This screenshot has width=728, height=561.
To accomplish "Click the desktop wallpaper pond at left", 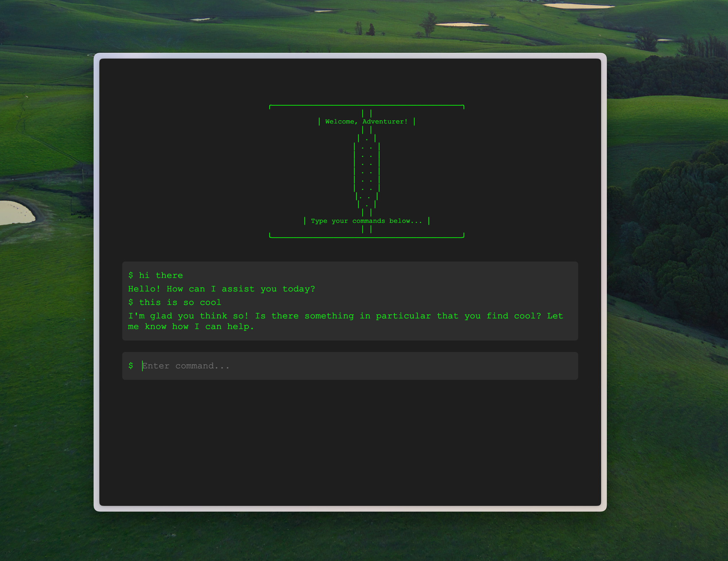I will 15,213.
